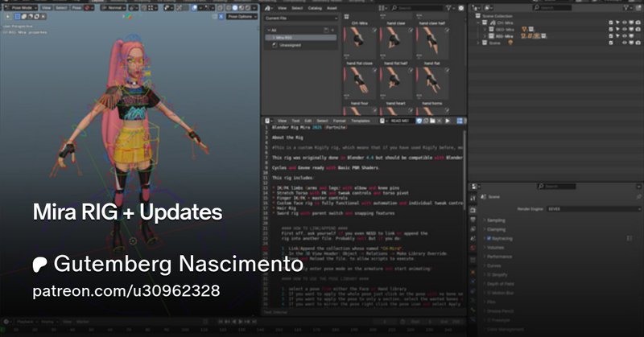Expand the Scene collection row
The width and height of the screenshot is (644, 337).
[x=478, y=43]
